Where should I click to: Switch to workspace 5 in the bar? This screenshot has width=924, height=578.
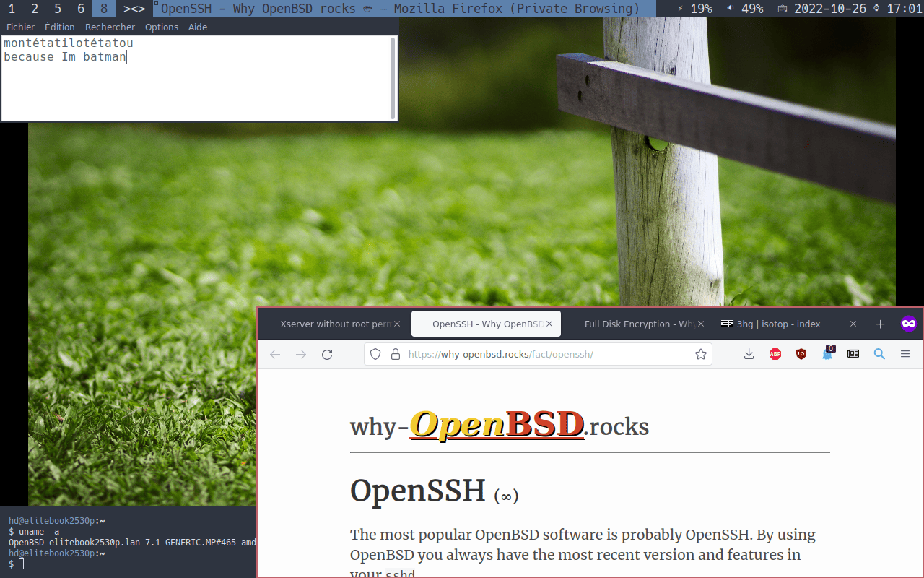pos(58,9)
